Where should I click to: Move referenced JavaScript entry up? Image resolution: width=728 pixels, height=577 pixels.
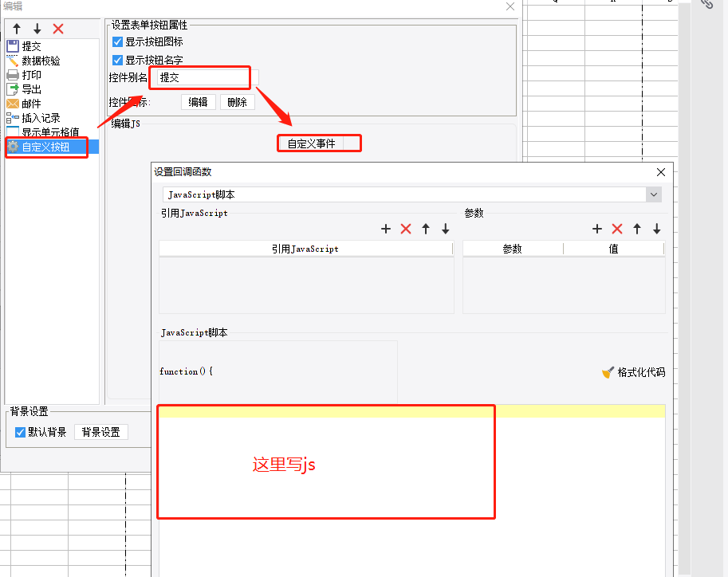click(x=426, y=229)
